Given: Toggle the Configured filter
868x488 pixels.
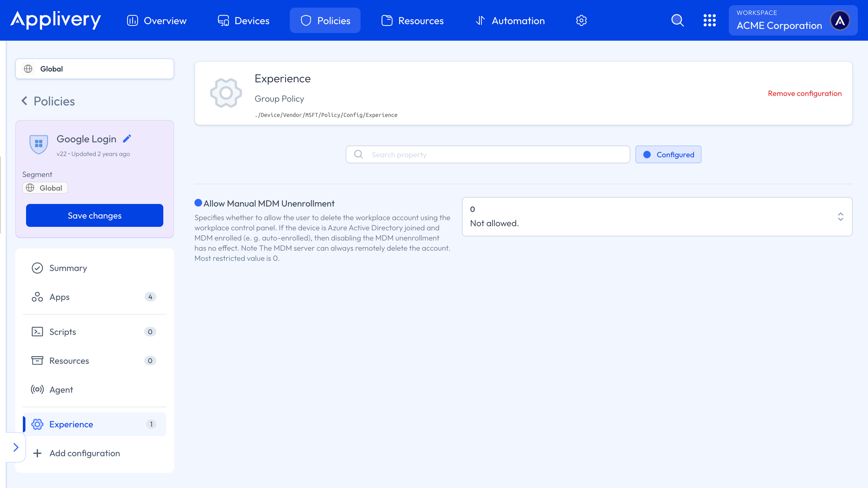Looking at the screenshot, I should pyautogui.click(x=668, y=155).
